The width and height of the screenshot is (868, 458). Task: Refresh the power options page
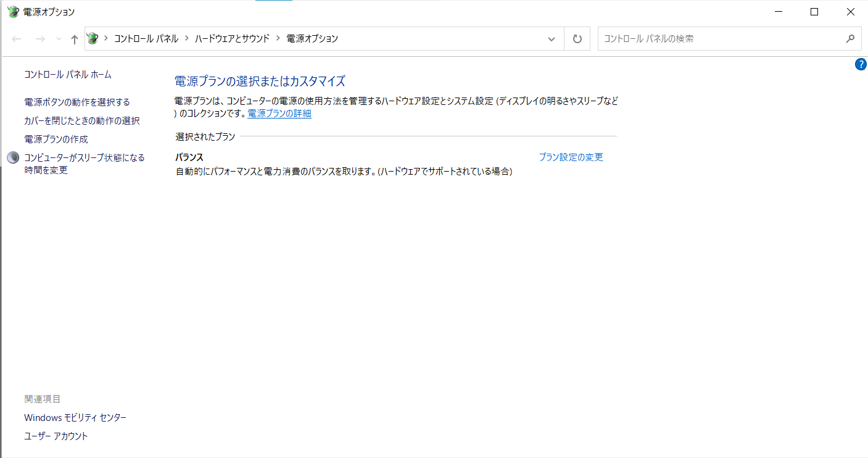point(577,39)
